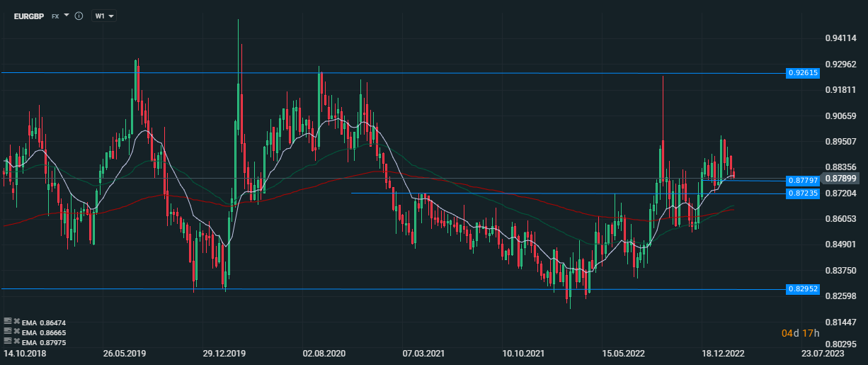Remove the EMA 0.86474 indicator
The height and width of the screenshot is (365, 868).
pyautogui.click(x=16, y=321)
